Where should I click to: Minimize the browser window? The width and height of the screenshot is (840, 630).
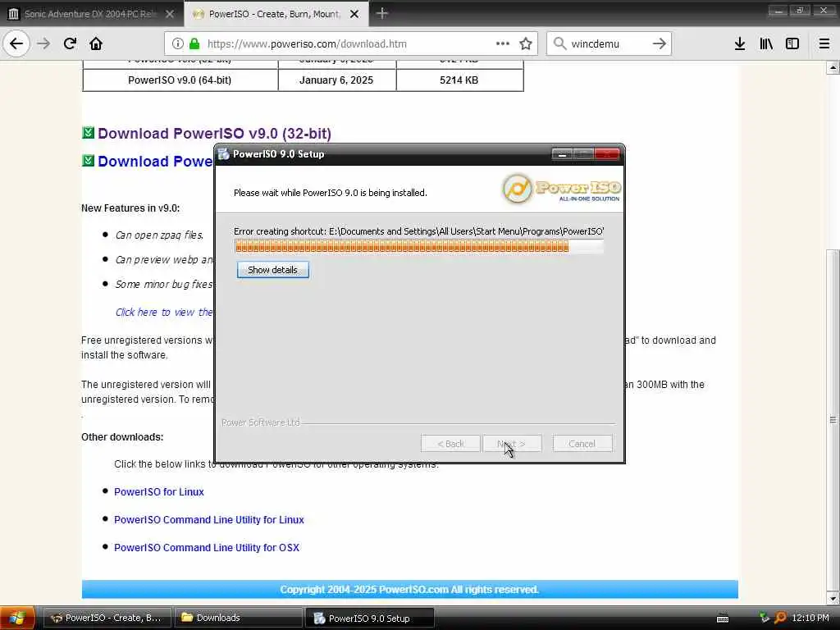[778, 10]
